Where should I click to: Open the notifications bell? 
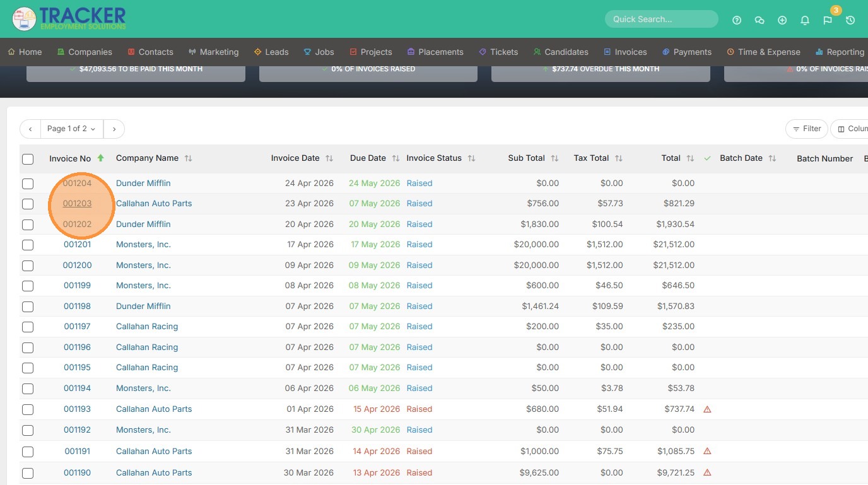point(805,20)
